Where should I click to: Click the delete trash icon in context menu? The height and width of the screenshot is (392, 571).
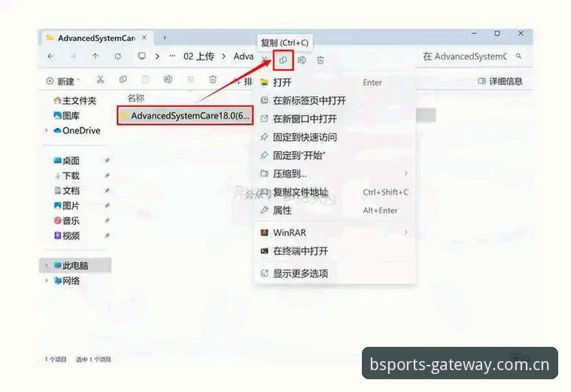click(320, 60)
